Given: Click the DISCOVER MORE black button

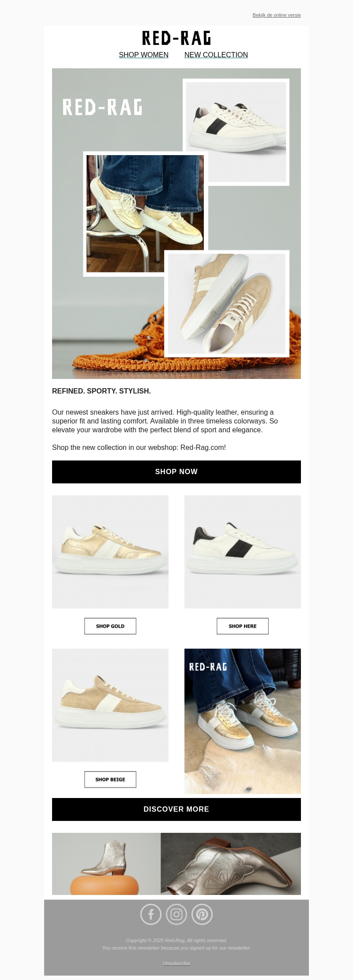Looking at the screenshot, I should tap(176, 809).
